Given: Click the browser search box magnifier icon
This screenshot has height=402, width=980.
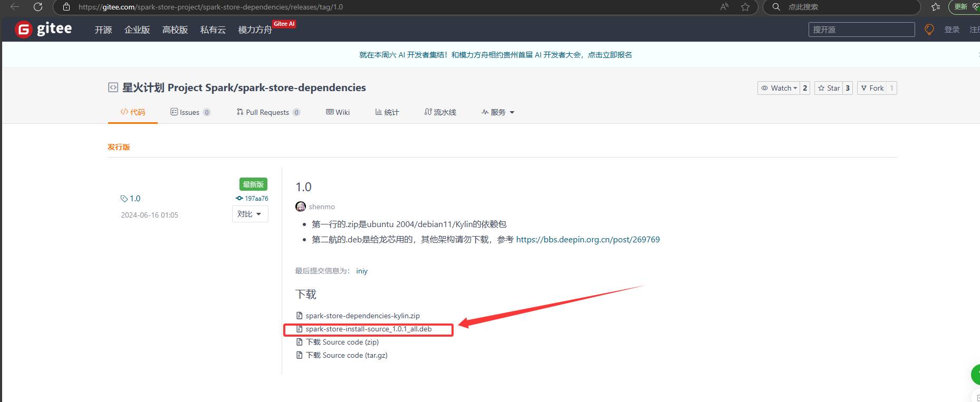Looking at the screenshot, I should [776, 7].
